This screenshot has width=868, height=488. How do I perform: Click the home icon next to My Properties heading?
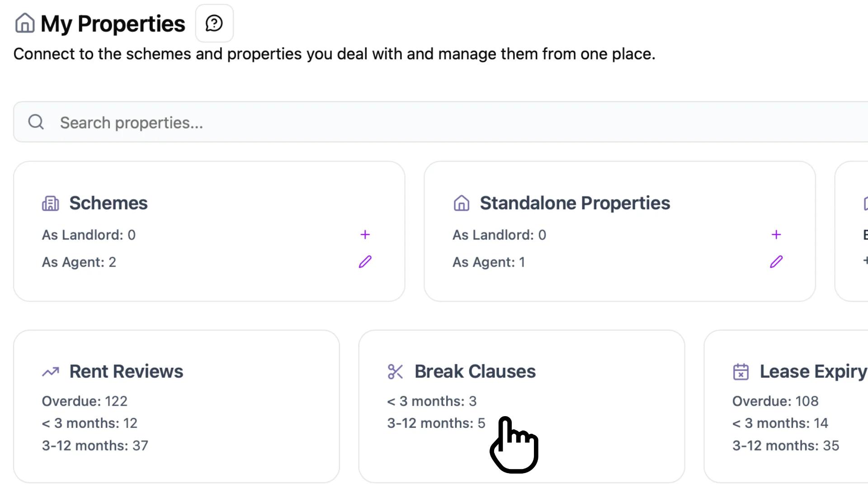pos(24,23)
